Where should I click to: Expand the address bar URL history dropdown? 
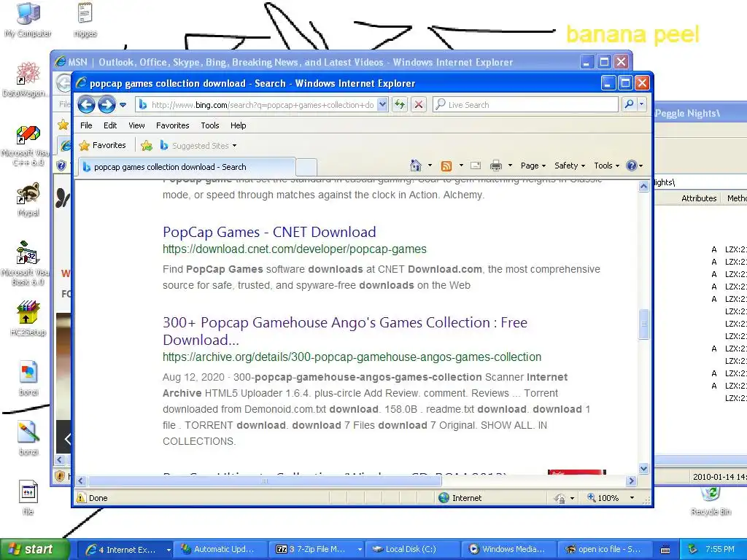coord(382,105)
